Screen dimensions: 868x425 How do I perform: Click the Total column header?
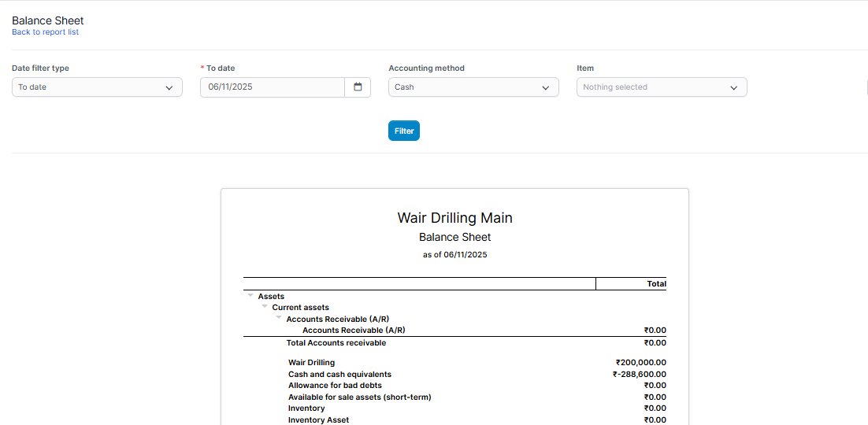[656, 283]
